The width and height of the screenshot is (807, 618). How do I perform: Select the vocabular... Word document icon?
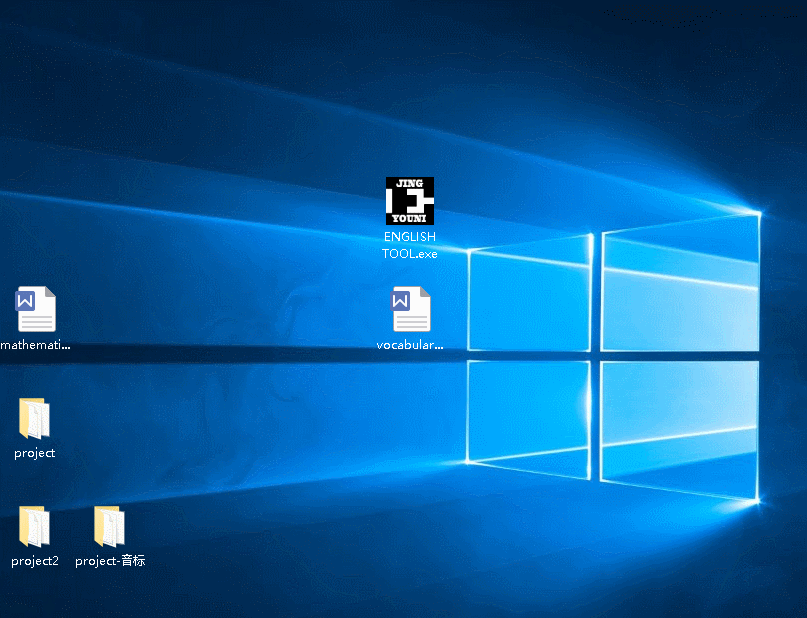[x=411, y=310]
